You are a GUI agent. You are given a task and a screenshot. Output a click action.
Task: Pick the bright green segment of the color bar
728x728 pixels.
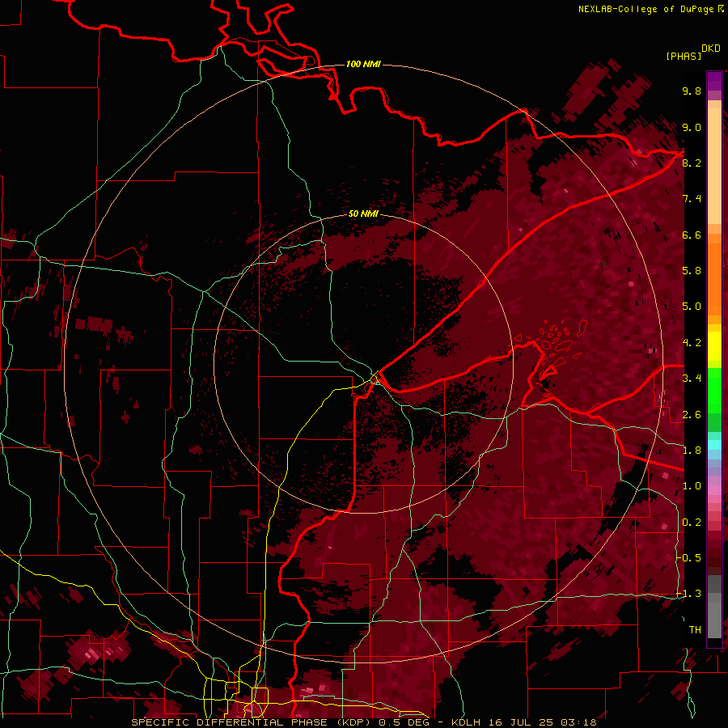click(714, 390)
